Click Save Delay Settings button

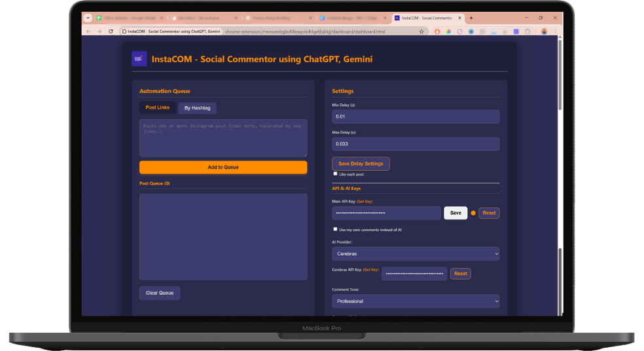[361, 164]
